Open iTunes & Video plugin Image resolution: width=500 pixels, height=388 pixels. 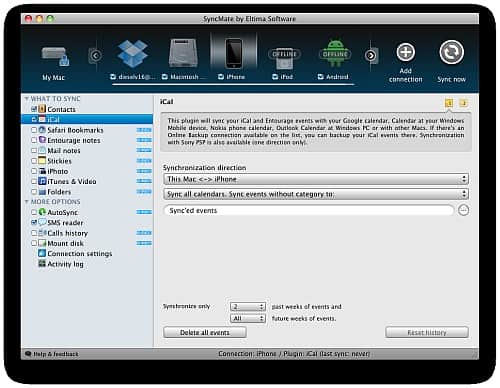click(x=72, y=182)
